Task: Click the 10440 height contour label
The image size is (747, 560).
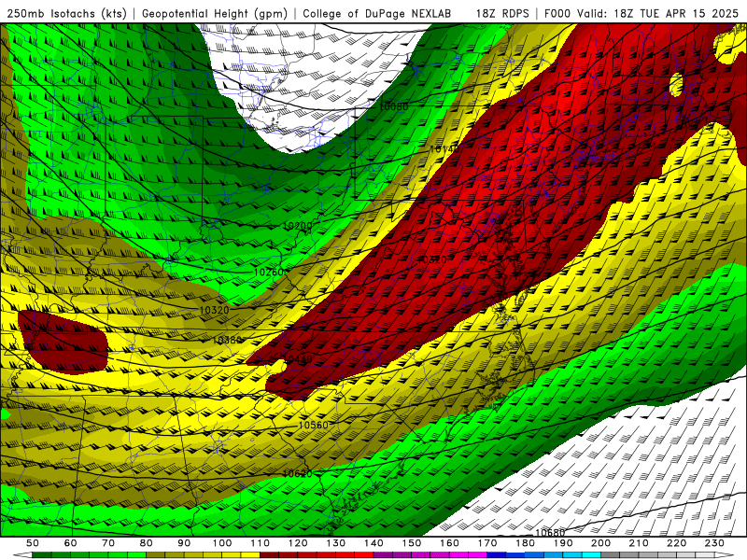Action: tap(298, 359)
